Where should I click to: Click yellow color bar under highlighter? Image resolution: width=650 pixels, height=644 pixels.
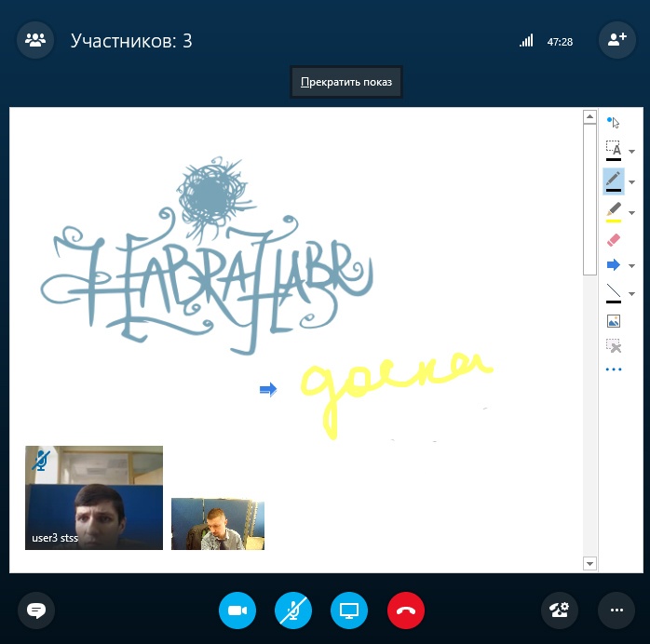[614, 221]
